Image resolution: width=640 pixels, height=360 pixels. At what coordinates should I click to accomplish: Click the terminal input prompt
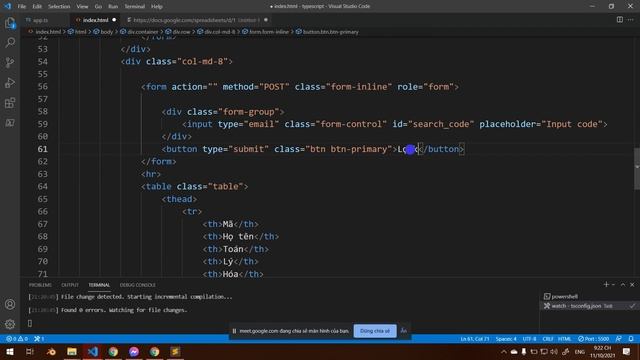[30, 323]
